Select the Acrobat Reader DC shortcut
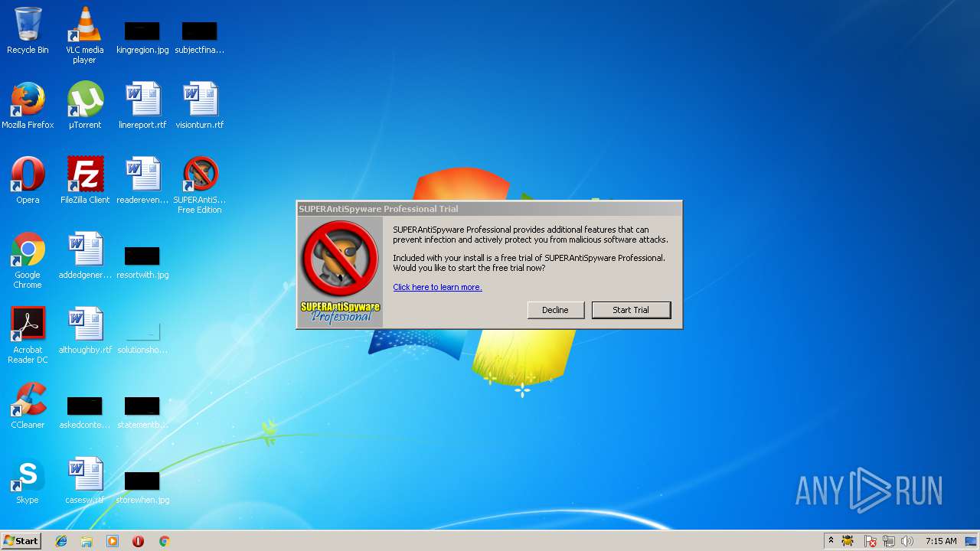 [28, 335]
